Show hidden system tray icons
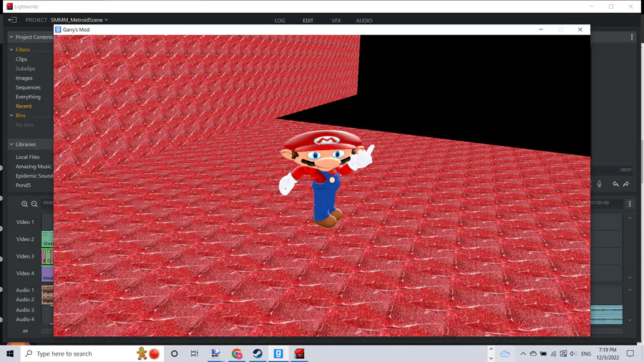644x362 pixels. point(523,353)
